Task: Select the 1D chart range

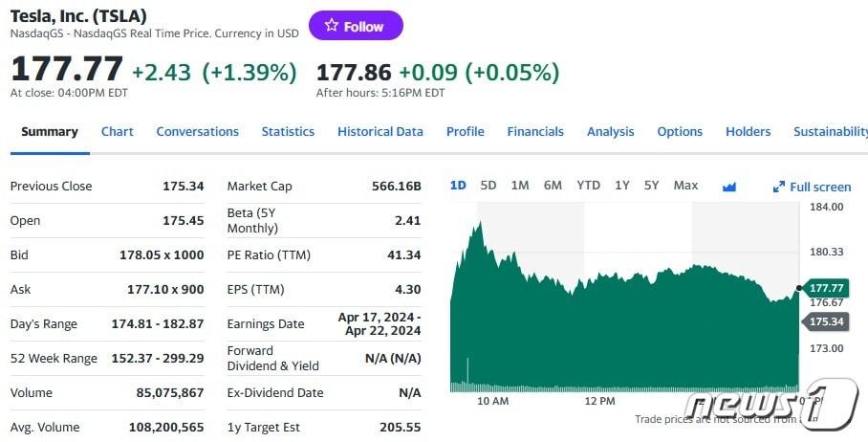Action: coord(458,186)
